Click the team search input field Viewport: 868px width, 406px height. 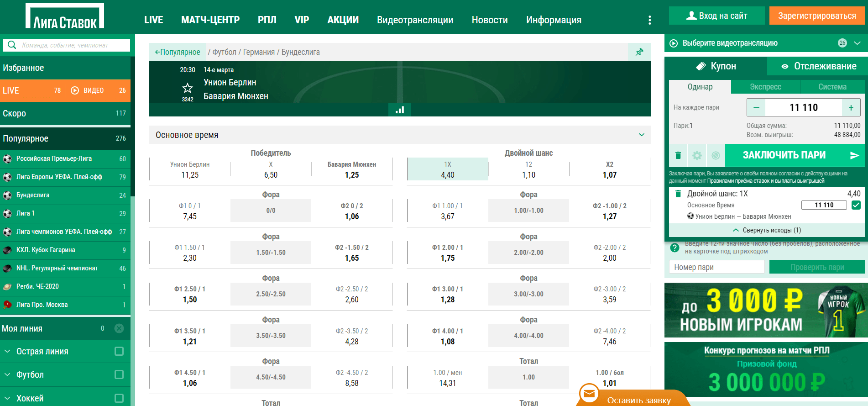coord(73,45)
